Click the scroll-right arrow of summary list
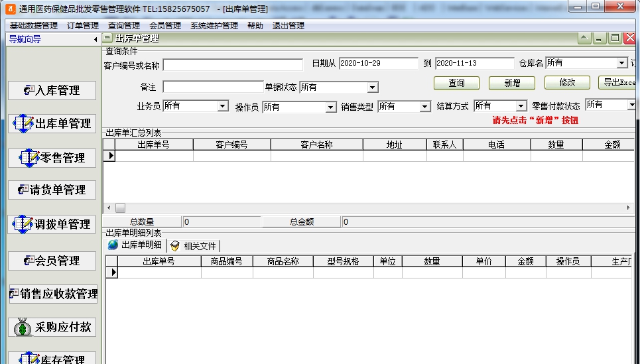Image resolution: width=640 pixels, height=364 pixels. point(628,208)
